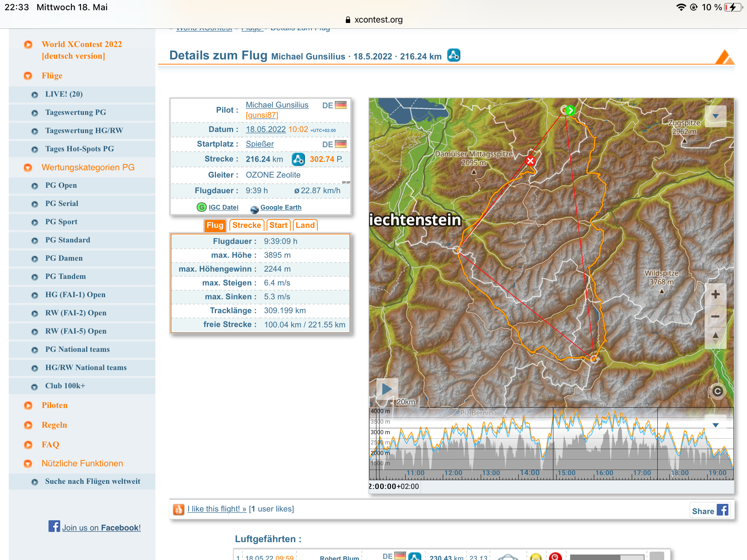
Task: Click the green takeoff marker on map
Action: point(570,110)
